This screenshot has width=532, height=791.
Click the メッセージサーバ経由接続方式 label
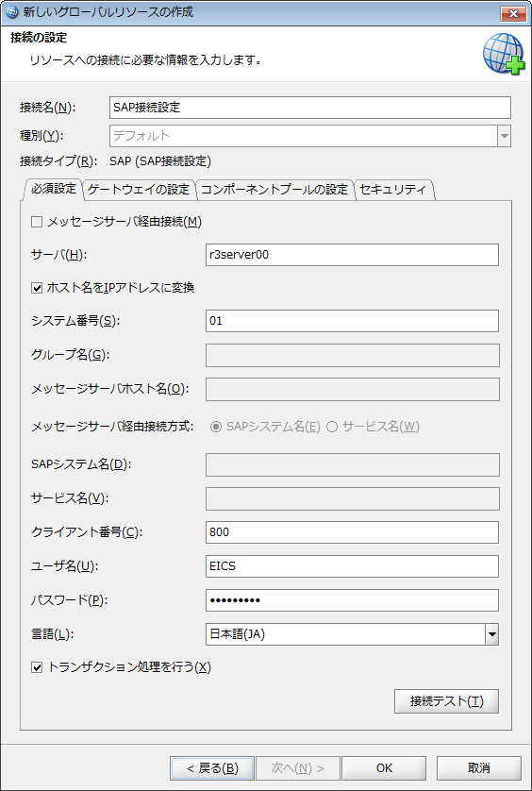tap(112, 427)
